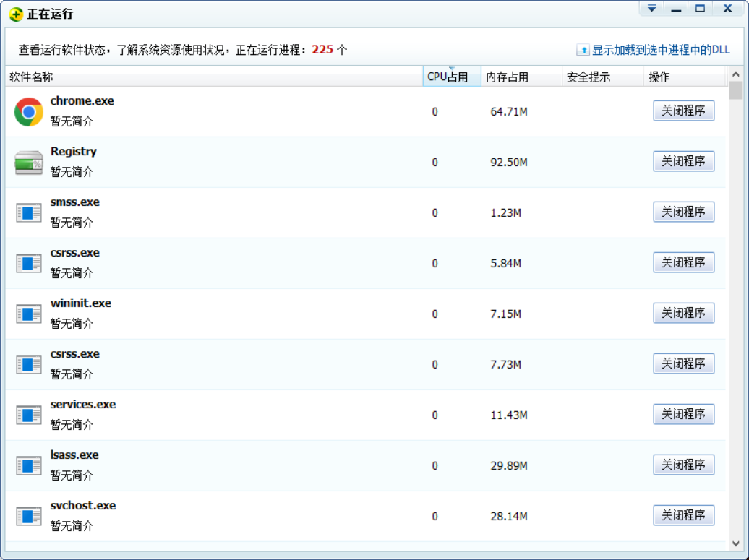Open the title bar dropdown menu arrow

click(652, 9)
